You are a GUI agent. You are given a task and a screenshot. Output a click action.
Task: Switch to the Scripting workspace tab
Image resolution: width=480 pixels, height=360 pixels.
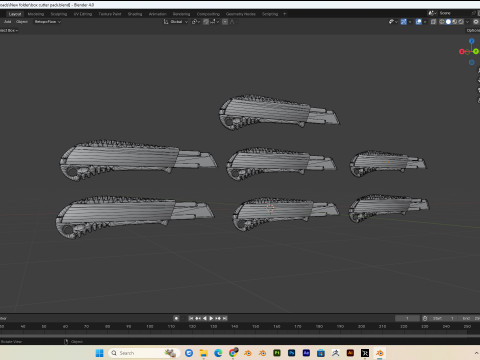point(270,14)
